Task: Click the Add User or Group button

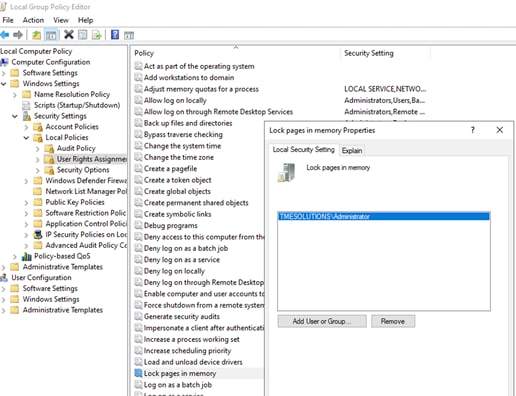Action: [x=322, y=321]
